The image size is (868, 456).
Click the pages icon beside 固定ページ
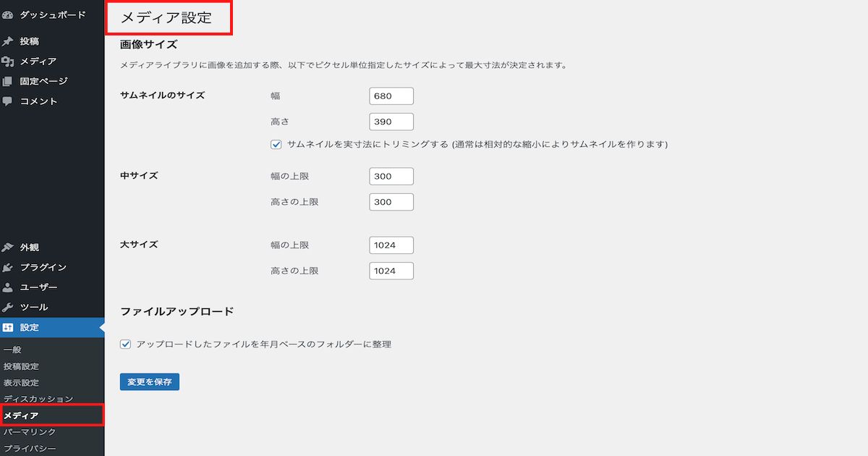8,81
